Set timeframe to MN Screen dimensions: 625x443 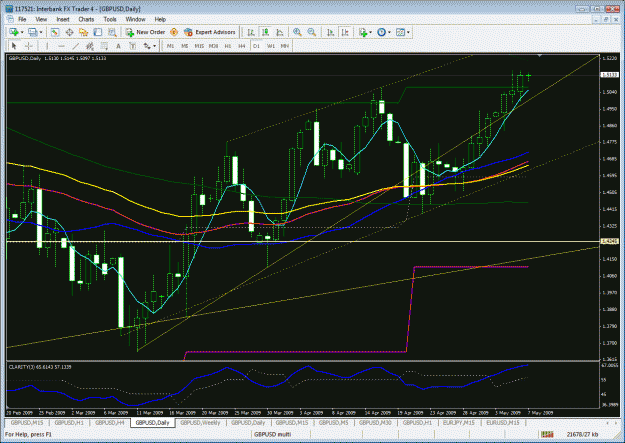[285, 46]
